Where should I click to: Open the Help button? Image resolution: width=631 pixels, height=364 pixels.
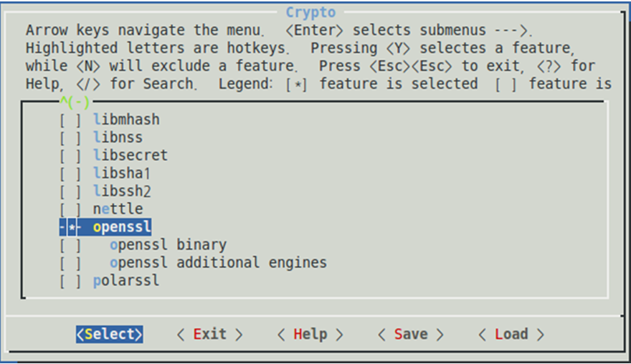[310, 335]
